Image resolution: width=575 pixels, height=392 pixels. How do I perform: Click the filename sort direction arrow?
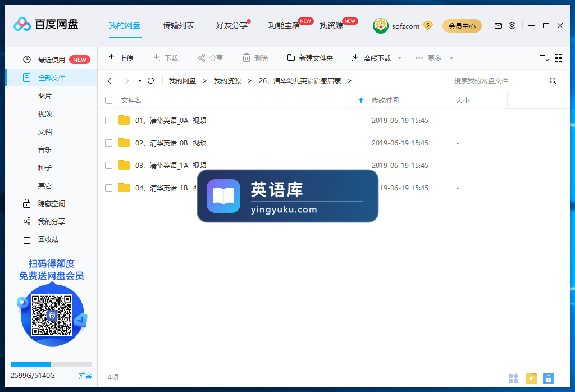pos(361,100)
